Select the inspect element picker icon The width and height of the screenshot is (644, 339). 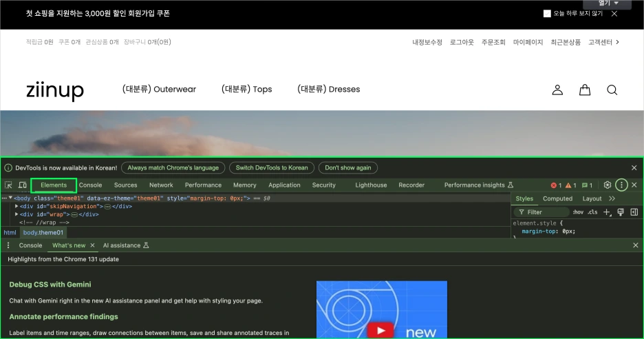point(8,185)
